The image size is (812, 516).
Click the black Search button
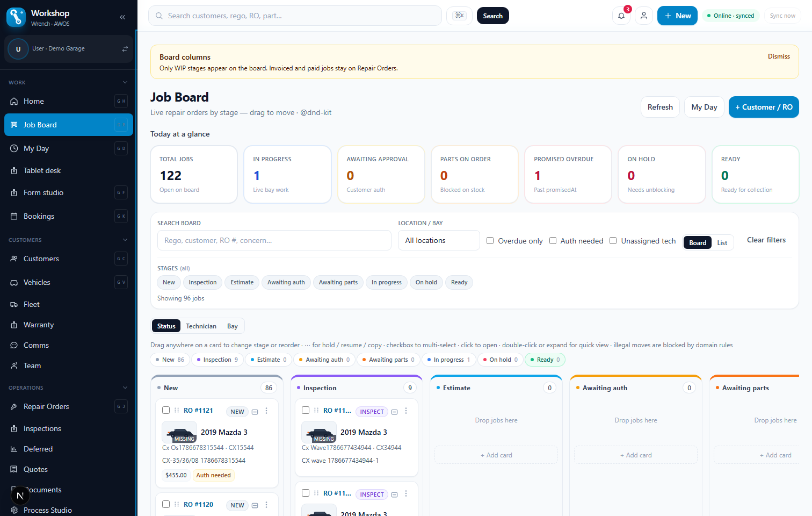tap(492, 16)
